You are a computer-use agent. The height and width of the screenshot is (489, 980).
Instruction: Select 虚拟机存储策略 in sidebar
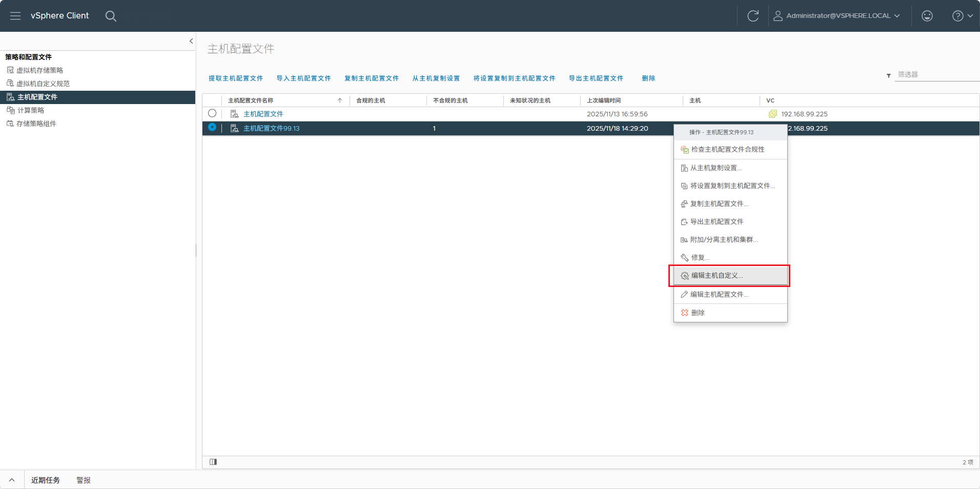(40, 70)
